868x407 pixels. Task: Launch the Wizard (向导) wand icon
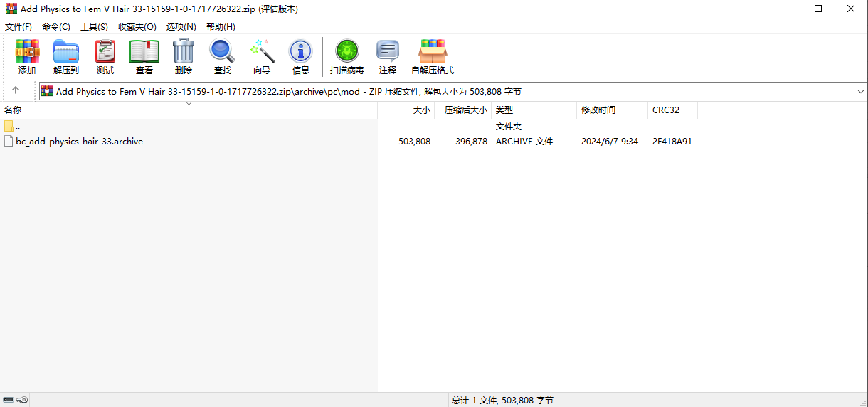(262, 57)
